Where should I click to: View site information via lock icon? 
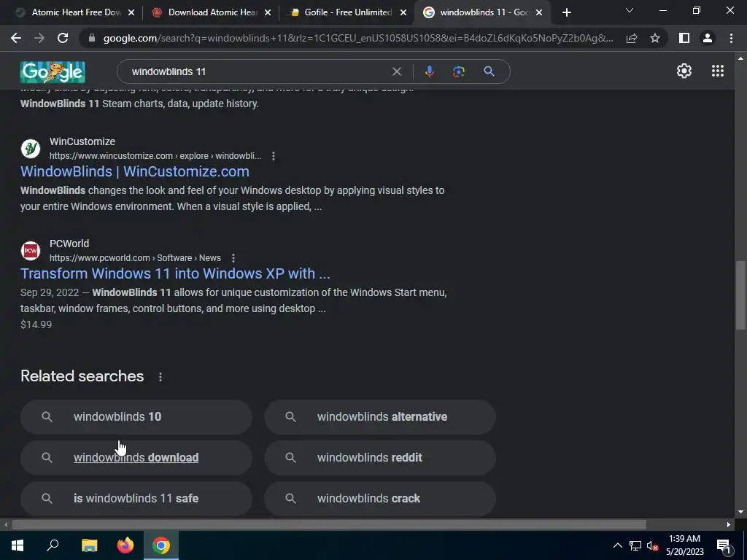coord(92,38)
